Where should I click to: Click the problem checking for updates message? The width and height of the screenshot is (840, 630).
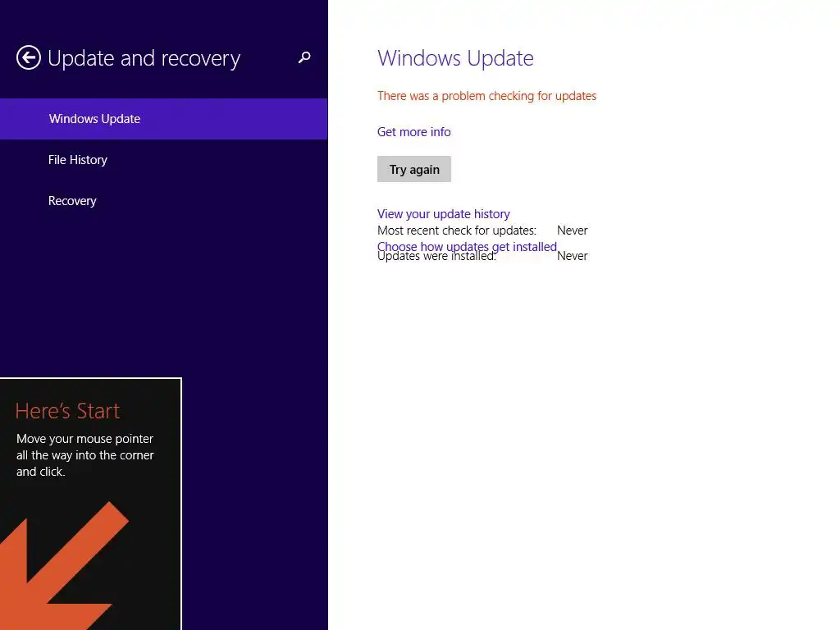pyautogui.click(x=487, y=96)
